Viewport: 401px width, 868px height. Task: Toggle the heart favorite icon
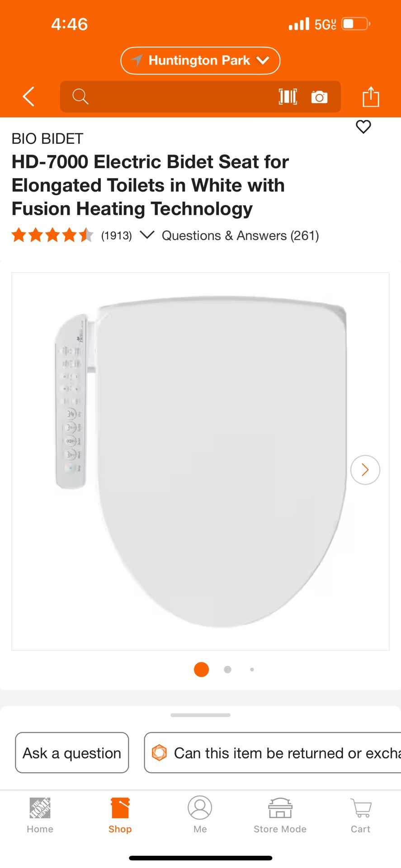click(x=363, y=127)
